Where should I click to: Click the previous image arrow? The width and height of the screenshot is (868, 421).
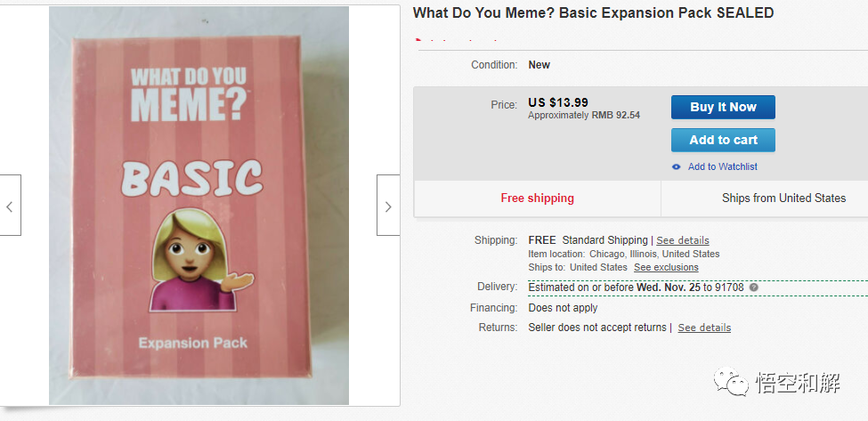(10, 206)
